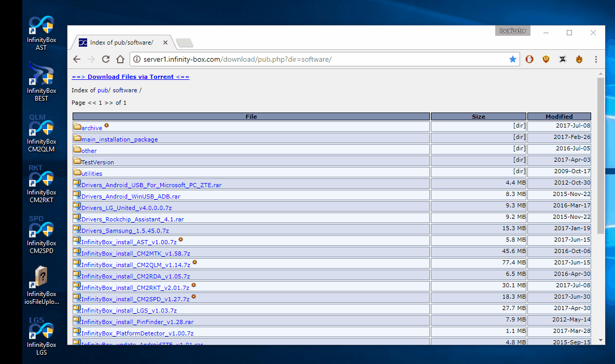615x364 pixels.
Task: Download Drivers_Samsung_1.5.45.0.7z file
Action: pyautogui.click(x=125, y=231)
